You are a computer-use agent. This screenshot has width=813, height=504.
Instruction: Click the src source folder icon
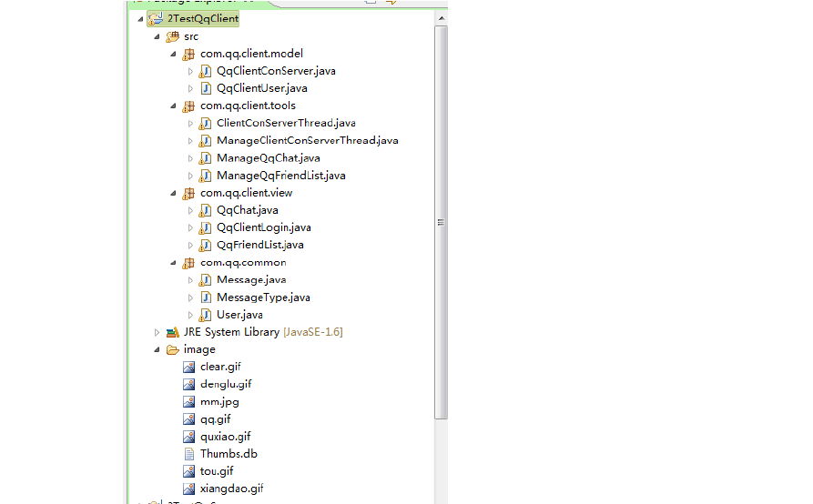172,36
